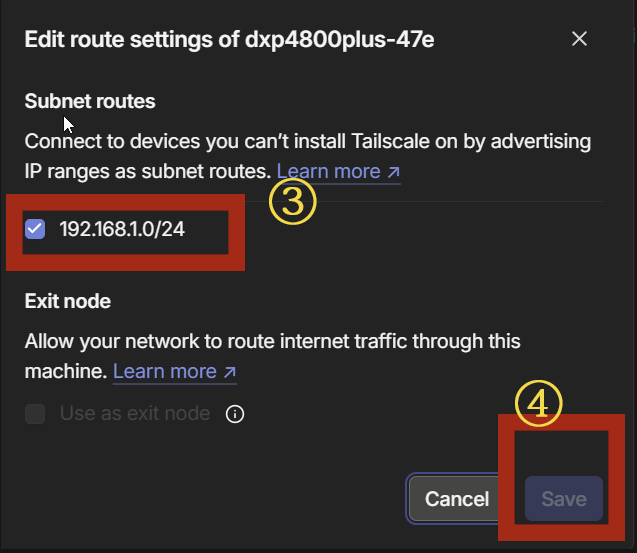Viewport: 637px width, 553px height.
Task: Open Learn more link for exit node
Action: pyautogui.click(x=175, y=372)
